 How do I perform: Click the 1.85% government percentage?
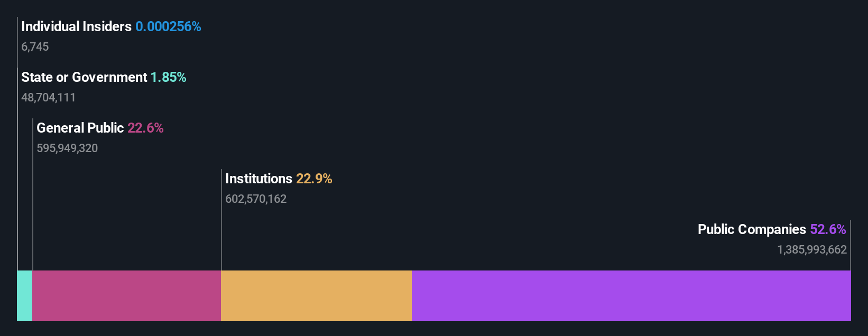169,77
